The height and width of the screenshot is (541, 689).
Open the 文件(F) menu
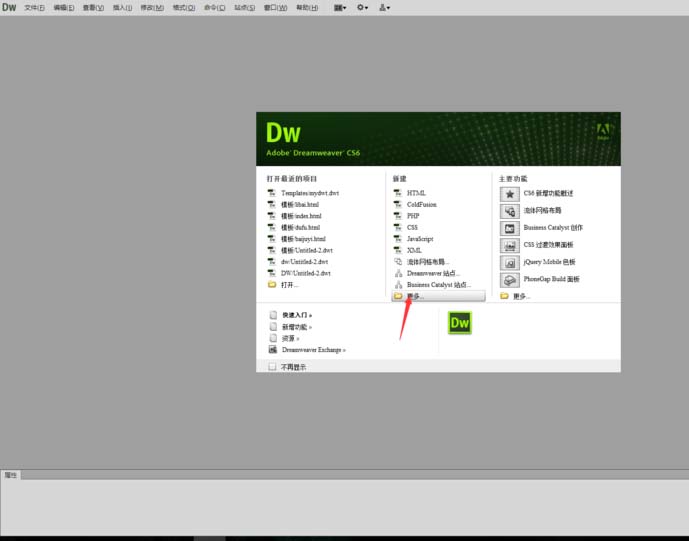coord(34,7)
